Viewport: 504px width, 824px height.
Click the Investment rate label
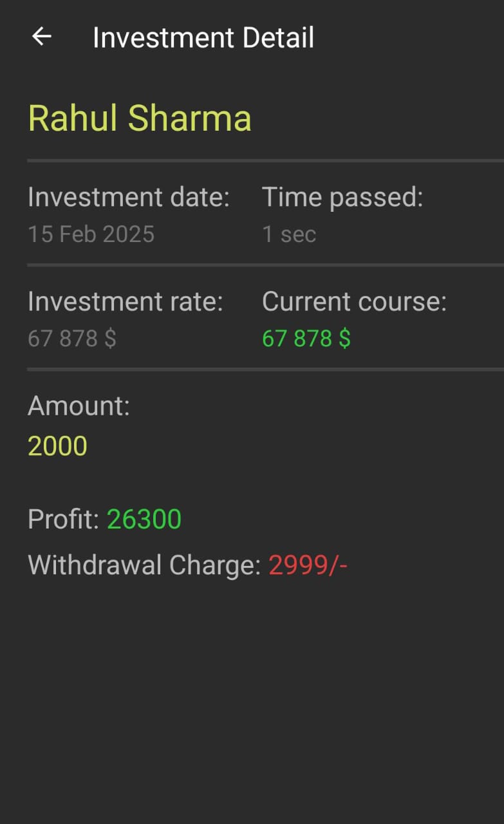126,301
